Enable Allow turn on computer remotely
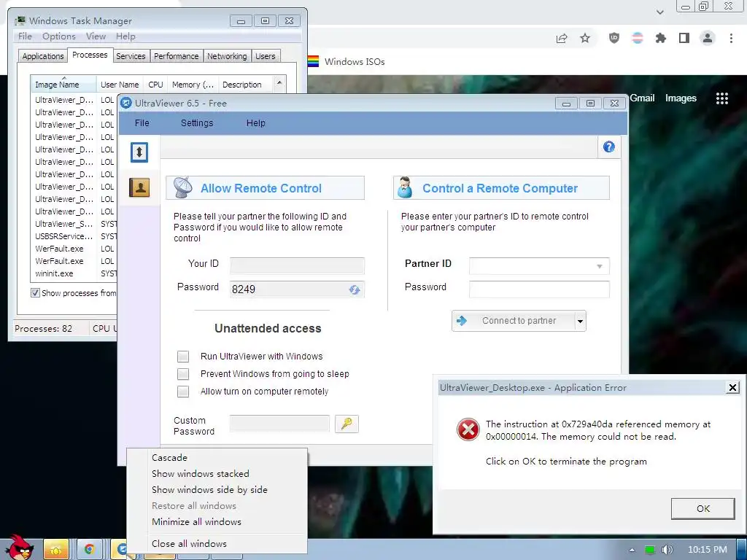The image size is (747, 560). pyautogui.click(x=183, y=392)
